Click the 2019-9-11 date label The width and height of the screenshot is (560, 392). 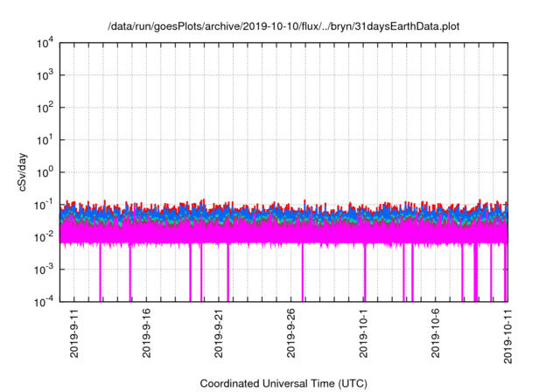(73, 333)
